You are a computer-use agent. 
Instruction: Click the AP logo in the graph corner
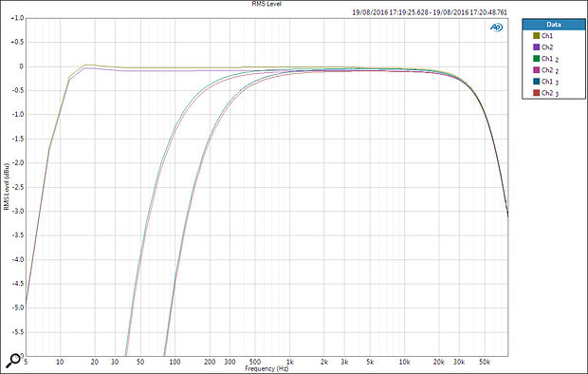pyautogui.click(x=496, y=28)
